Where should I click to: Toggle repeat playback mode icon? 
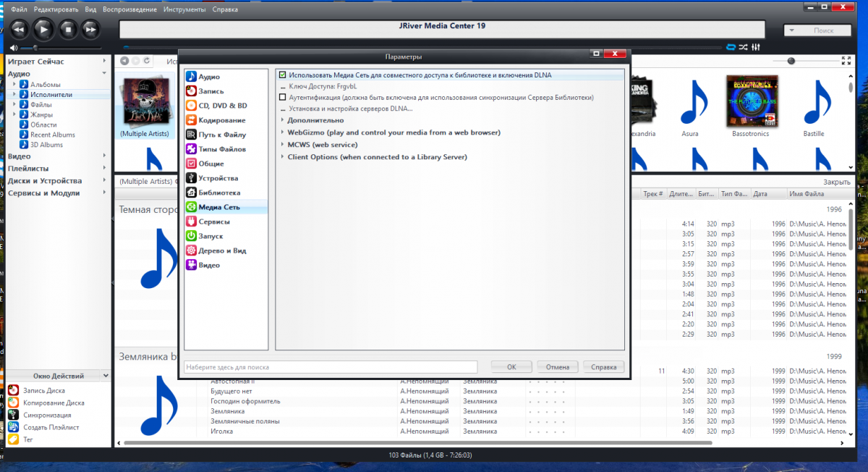point(731,47)
